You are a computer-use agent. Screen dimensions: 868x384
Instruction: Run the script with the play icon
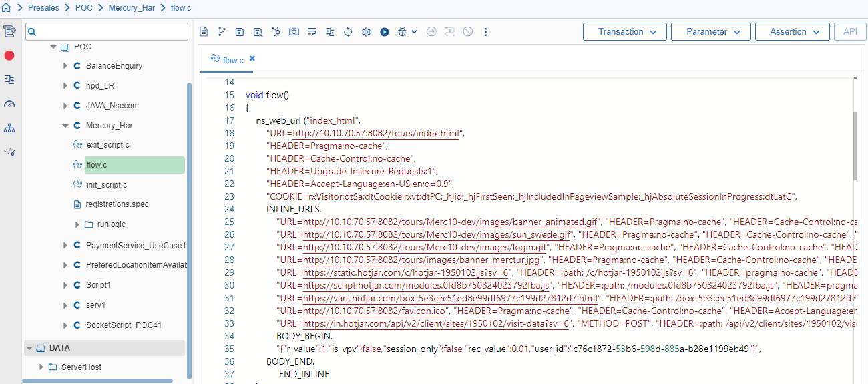tap(385, 31)
